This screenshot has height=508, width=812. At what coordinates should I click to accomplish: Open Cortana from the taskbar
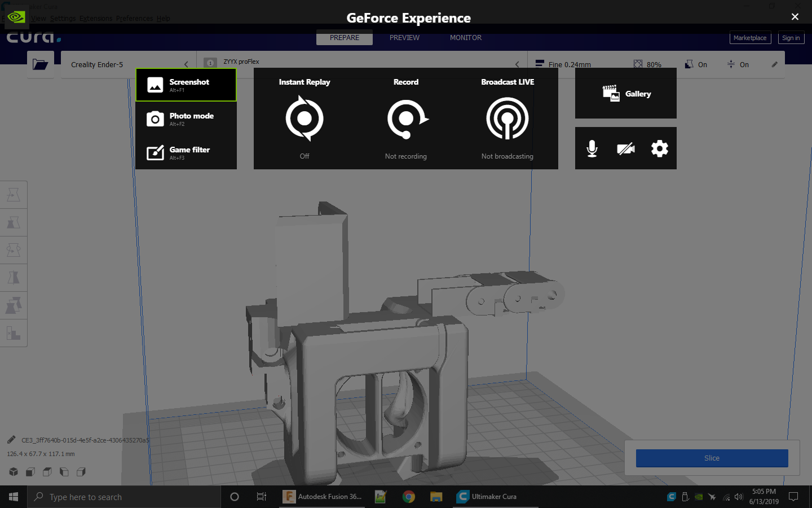pos(235,497)
